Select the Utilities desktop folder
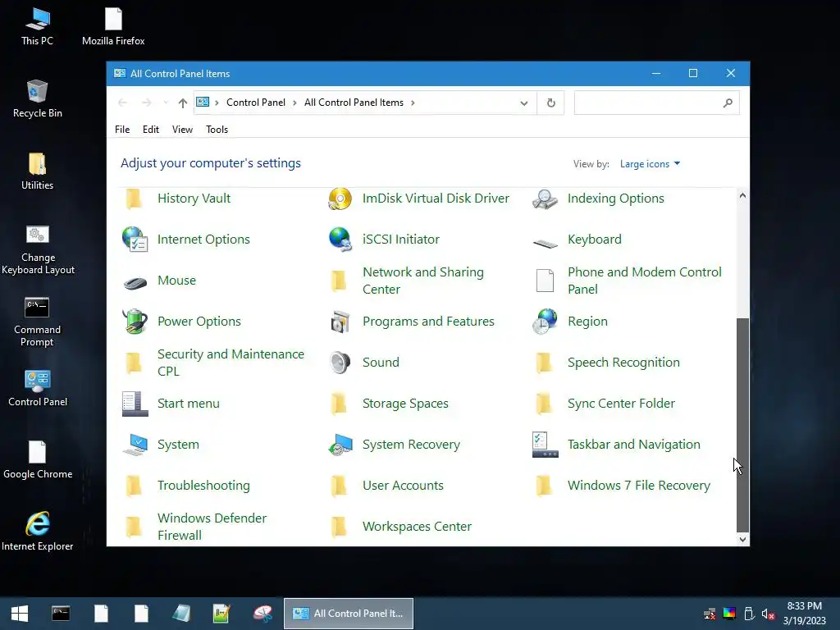The height and width of the screenshot is (630, 840). click(x=38, y=171)
